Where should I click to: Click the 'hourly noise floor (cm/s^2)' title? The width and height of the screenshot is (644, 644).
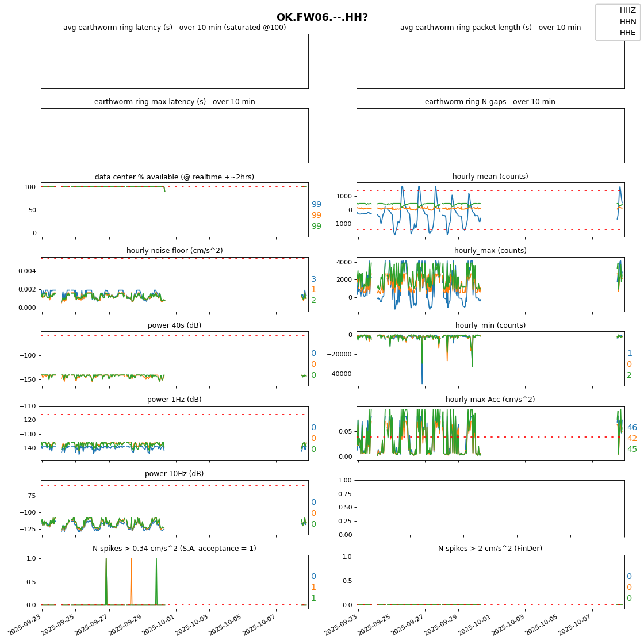[x=174, y=251]
